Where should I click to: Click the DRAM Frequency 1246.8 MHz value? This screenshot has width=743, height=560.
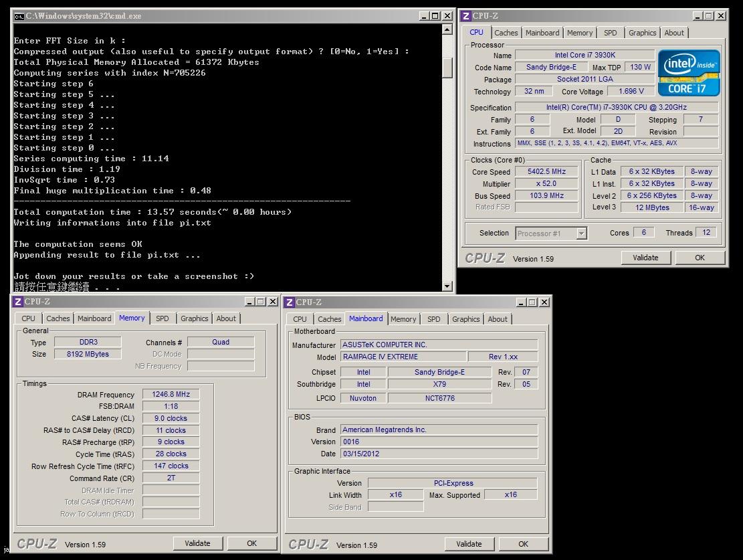(x=171, y=394)
